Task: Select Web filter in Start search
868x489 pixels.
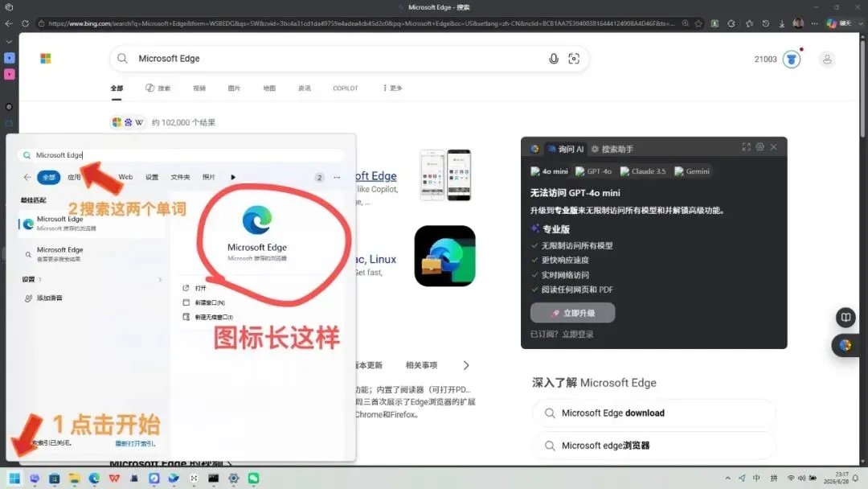Action: coord(125,177)
